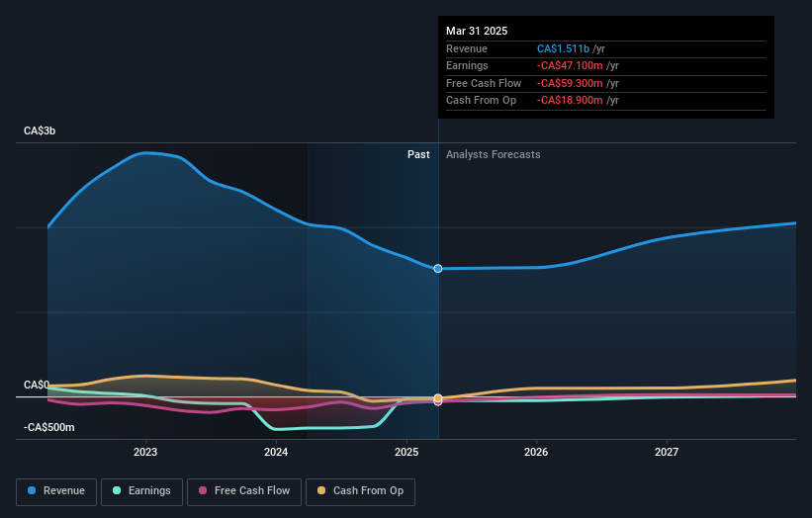Click the Cash From Op label in tooltip
812x518 pixels.
[481, 101]
